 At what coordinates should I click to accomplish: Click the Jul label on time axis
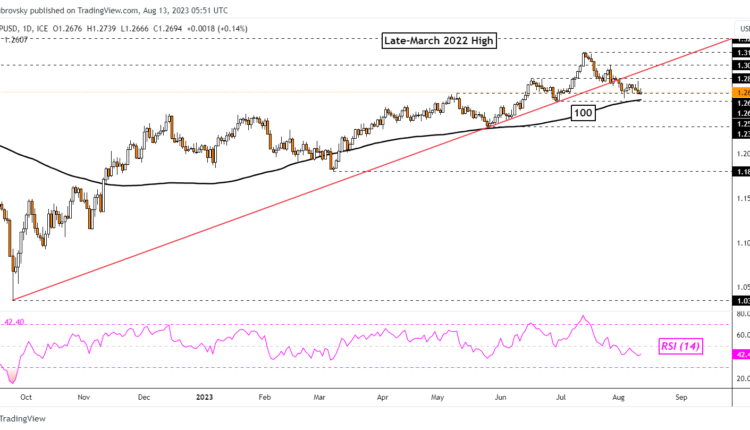click(x=561, y=396)
